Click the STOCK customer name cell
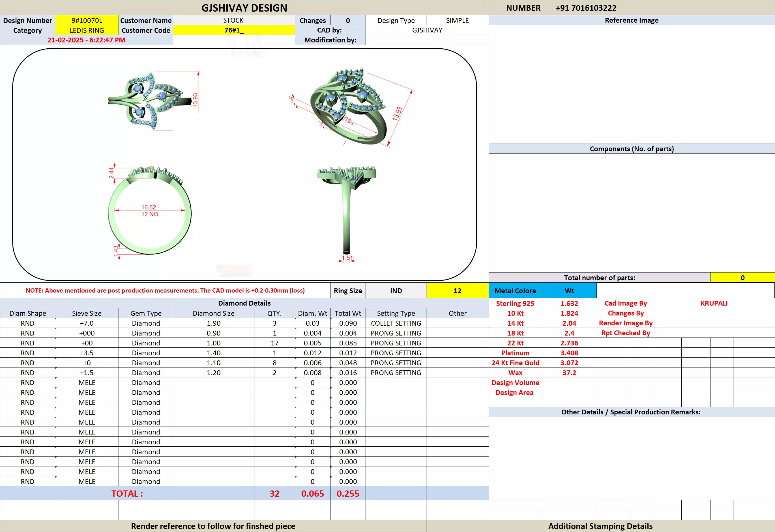Image resolution: width=775 pixels, height=532 pixels. [233, 20]
